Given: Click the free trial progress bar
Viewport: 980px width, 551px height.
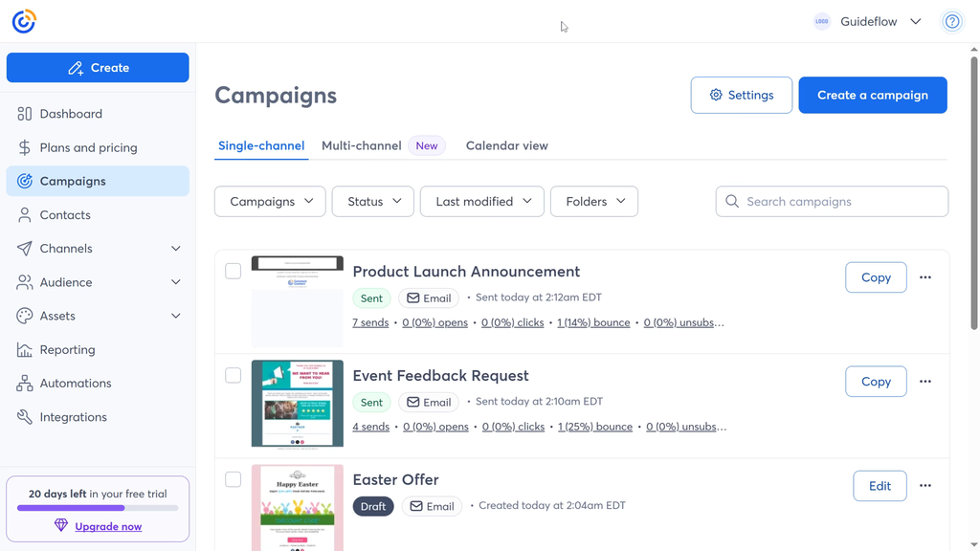Looking at the screenshot, I should [x=98, y=508].
